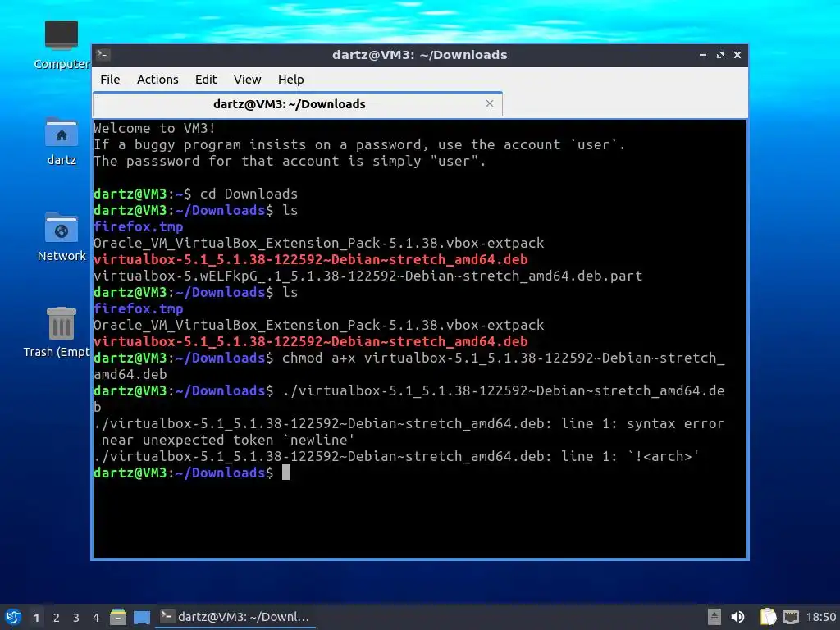Click the terminal icon in title bar

[103, 55]
